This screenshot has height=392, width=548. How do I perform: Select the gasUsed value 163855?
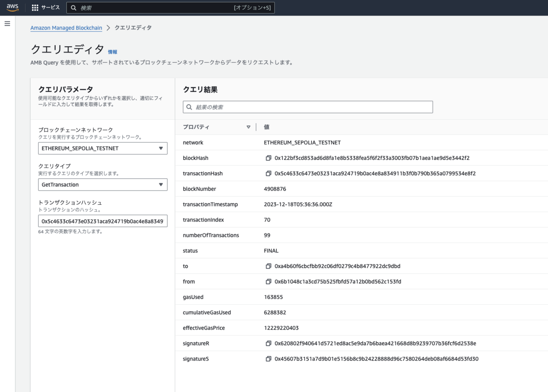[274, 297]
